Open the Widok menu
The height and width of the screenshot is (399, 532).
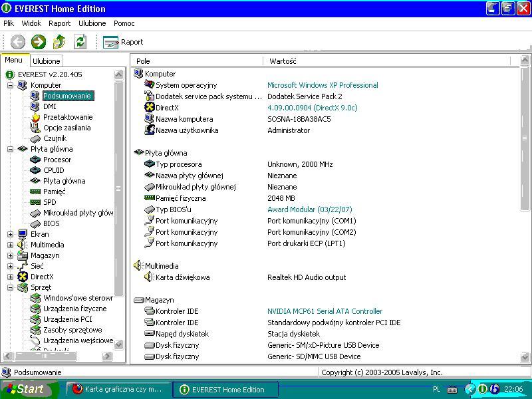click(31, 23)
